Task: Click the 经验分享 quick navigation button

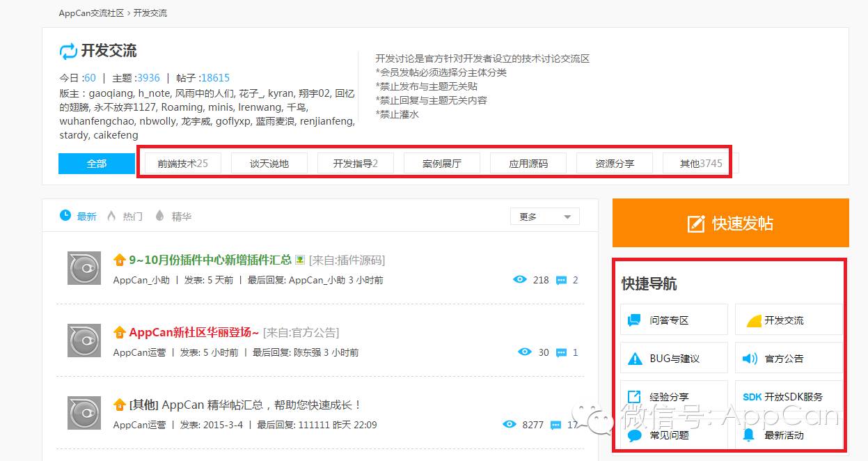Action: pyautogui.click(x=674, y=396)
